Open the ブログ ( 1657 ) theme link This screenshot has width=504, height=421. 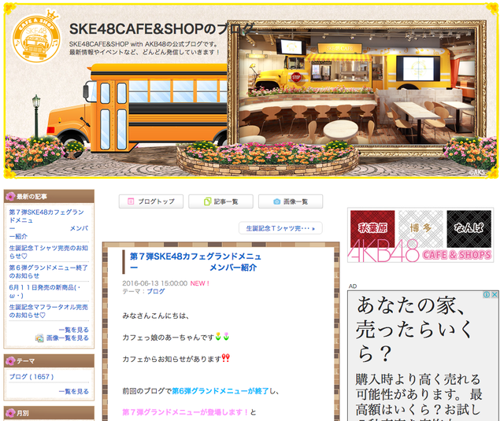point(31,377)
